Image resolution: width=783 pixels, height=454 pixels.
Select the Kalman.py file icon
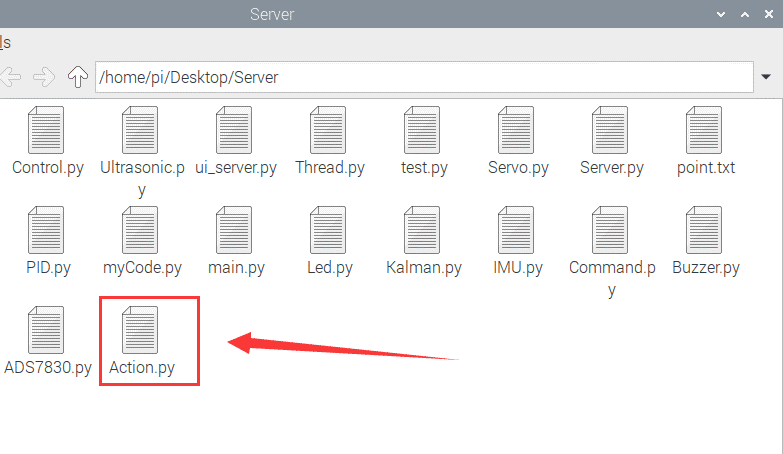[x=422, y=230]
